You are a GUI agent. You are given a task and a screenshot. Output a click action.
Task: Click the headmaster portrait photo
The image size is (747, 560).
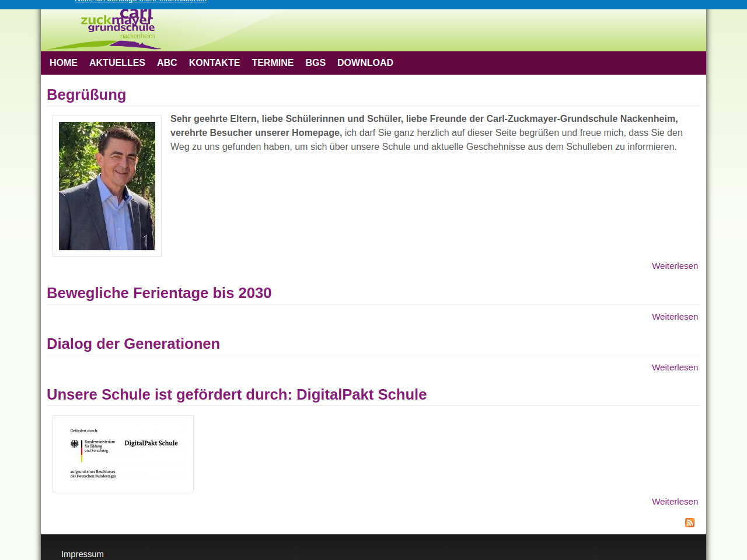coord(107,186)
